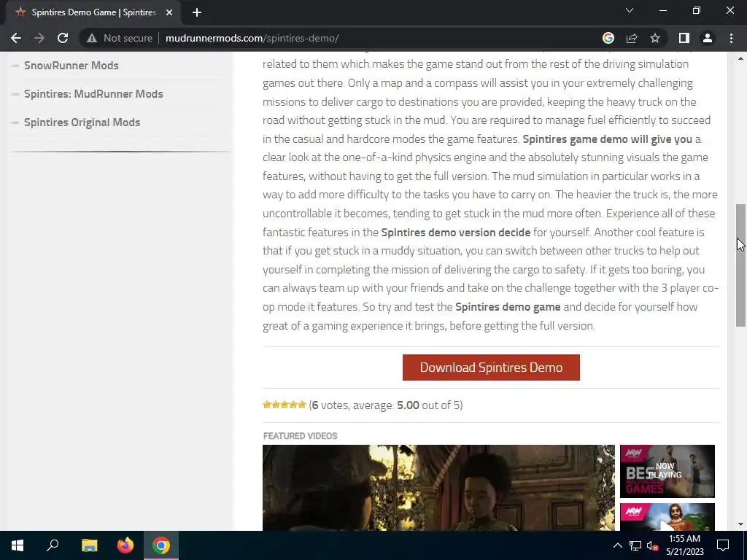Click the share page icon
Screen dimensions: 747x560
(x=632, y=38)
